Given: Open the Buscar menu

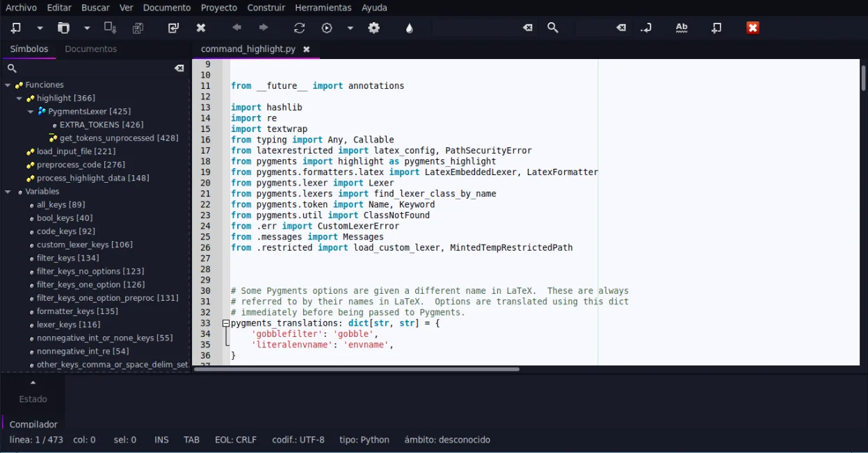Looking at the screenshot, I should click(x=95, y=8).
